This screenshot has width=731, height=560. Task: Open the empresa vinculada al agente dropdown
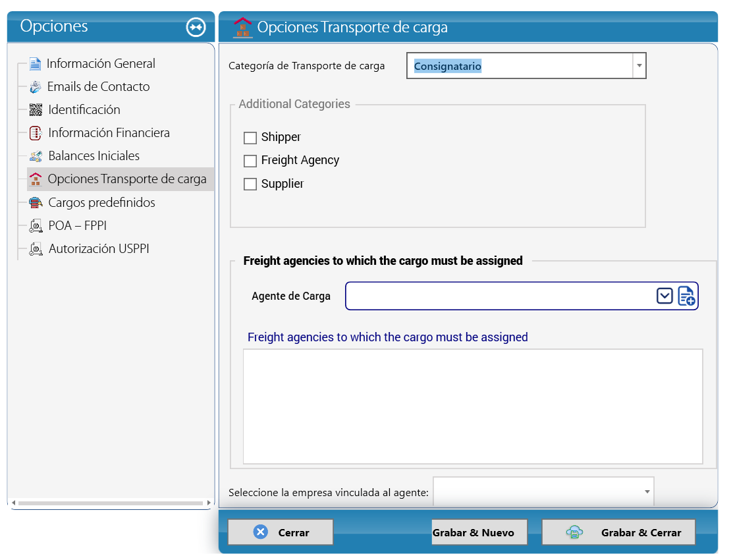coord(647,491)
